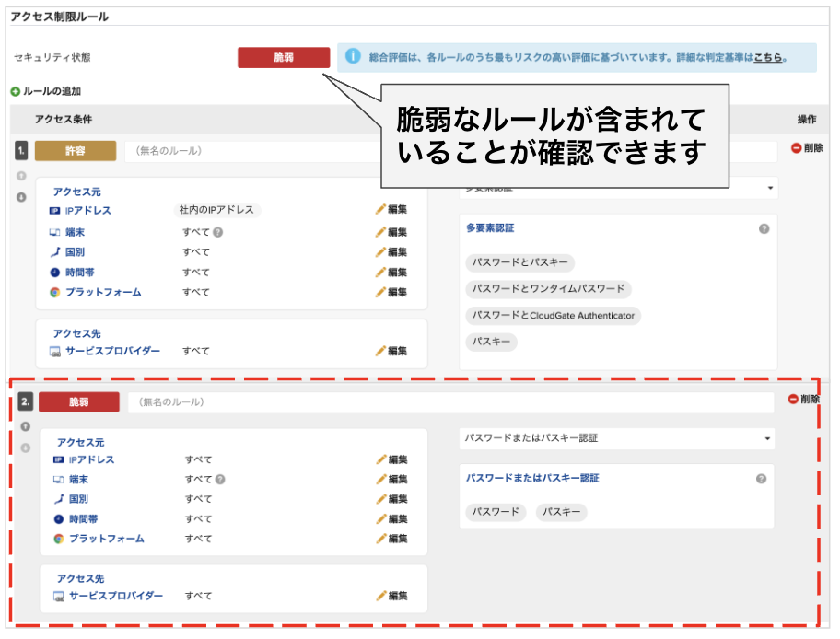The height and width of the screenshot is (639, 840).
Task: Click the パスキー chip in rule 2
Action: 562,512
